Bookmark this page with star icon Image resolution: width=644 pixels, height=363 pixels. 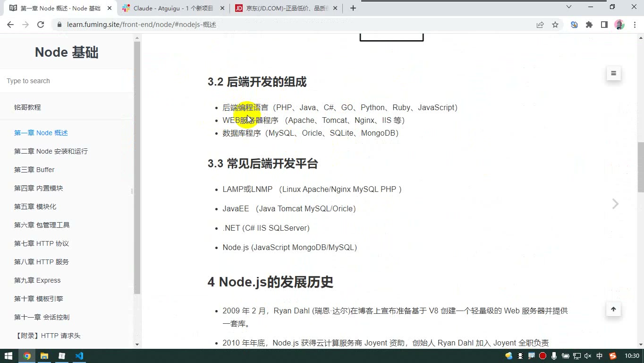[555, 25]
